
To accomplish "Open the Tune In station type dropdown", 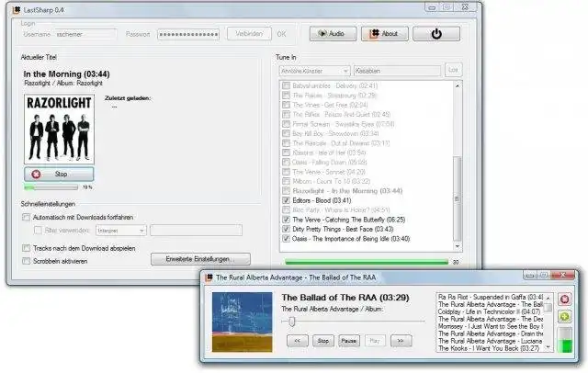I will coord(314,71).
